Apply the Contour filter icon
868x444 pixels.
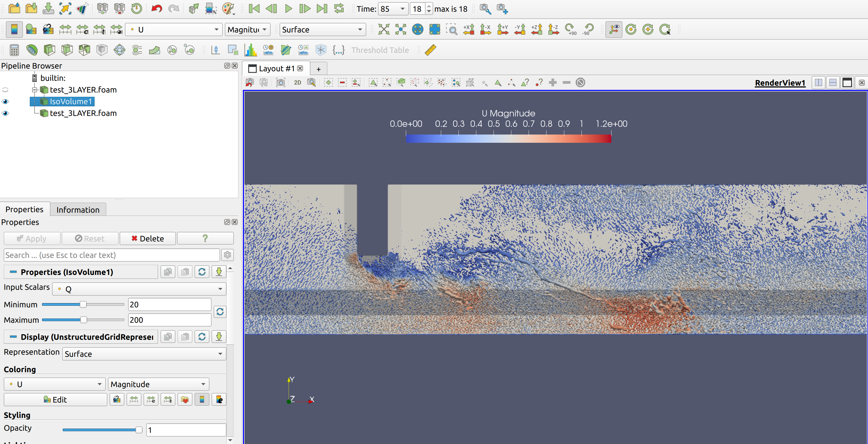pyautogui.click(x=32, y=50)
